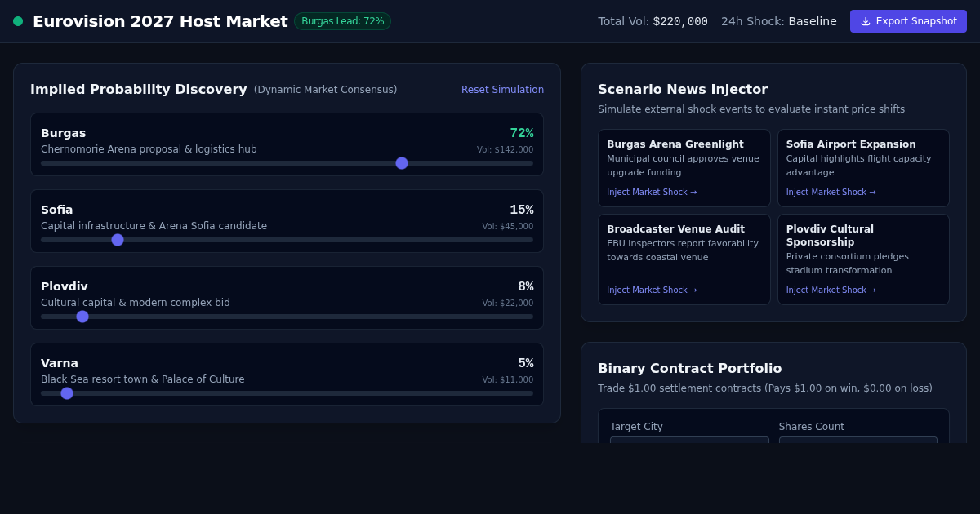
Task: Inject market shock for Burgas Arena Greenlight
Action: [x=652, y=193]
